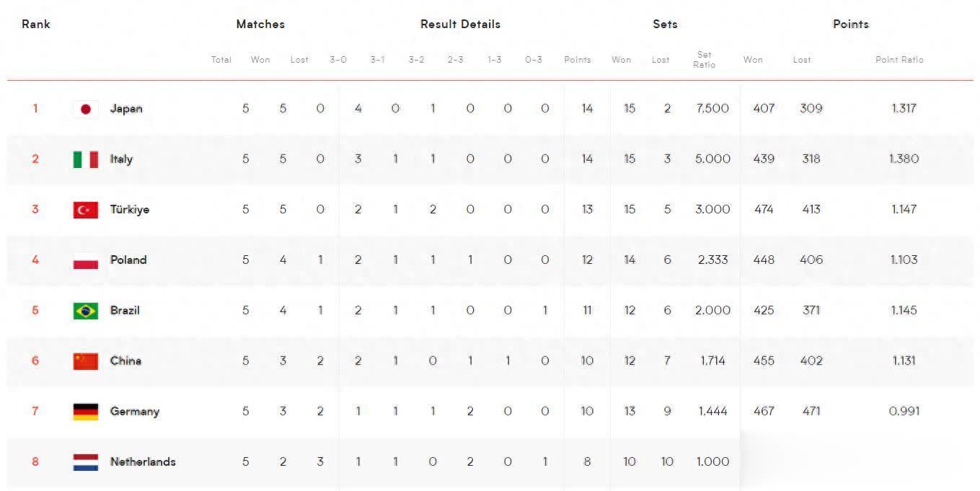Viewport: 980px width, 491px height.
Task: Click Türkiye's rank number 3
Action: click(x=35, y=210)
